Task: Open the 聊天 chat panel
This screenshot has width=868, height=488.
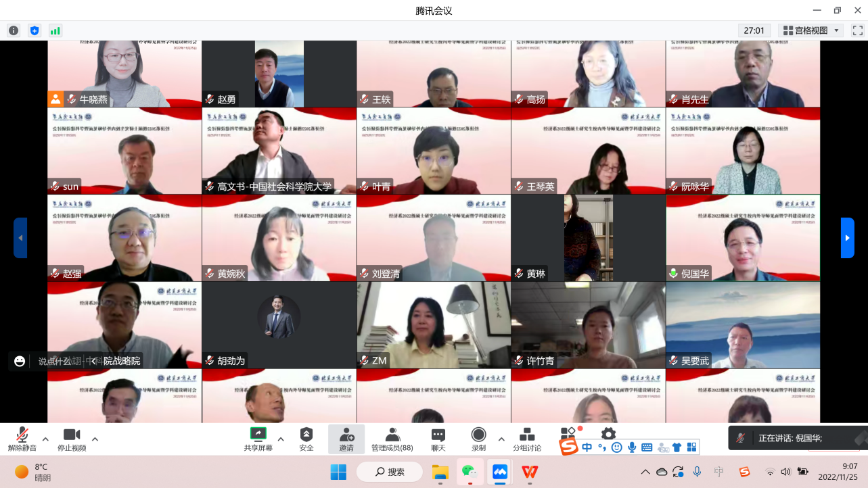Action: point(438,439)
